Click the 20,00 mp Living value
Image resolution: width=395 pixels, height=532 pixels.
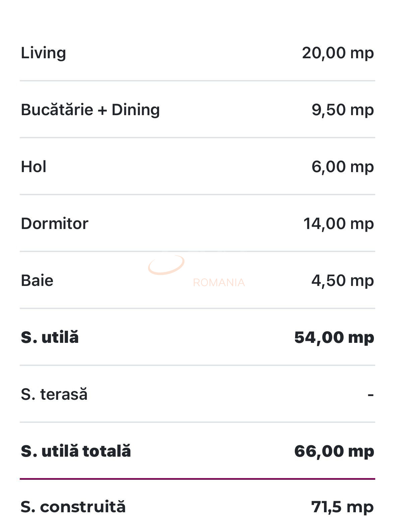(x=338, y=53)
